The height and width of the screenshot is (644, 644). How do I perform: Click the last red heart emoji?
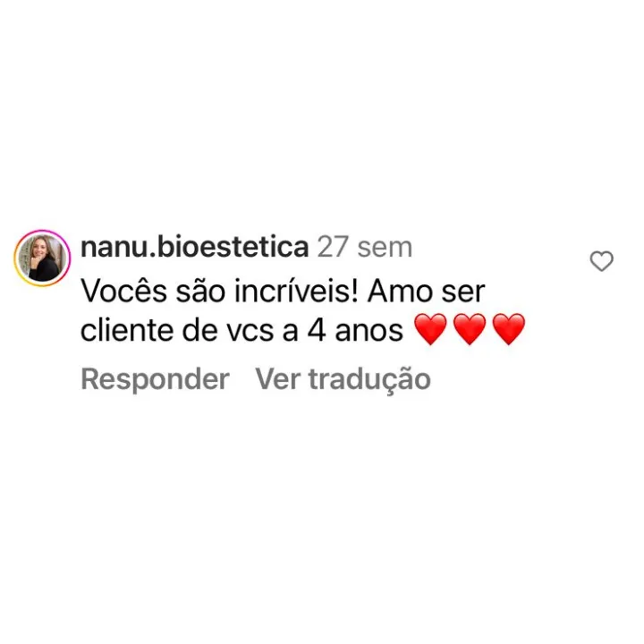click(x=508, y=329)
